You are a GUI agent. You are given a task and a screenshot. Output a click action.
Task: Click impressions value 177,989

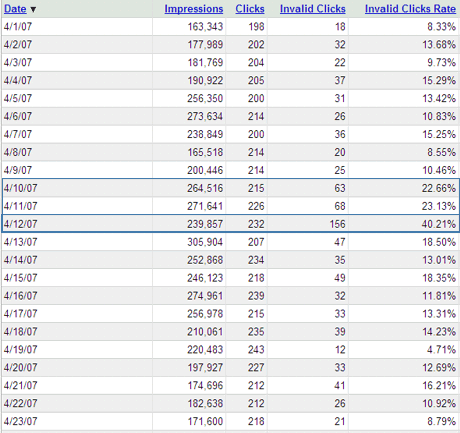coord(205,45)
